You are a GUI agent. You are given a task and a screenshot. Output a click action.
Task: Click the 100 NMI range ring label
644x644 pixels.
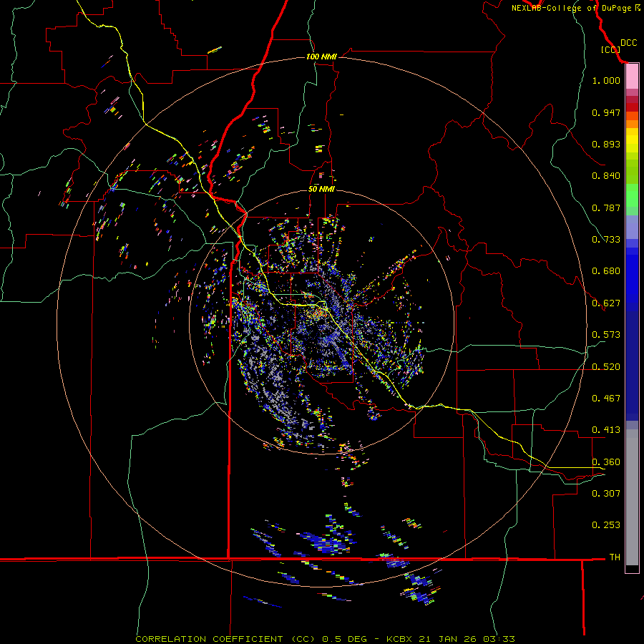coord(321,57)
